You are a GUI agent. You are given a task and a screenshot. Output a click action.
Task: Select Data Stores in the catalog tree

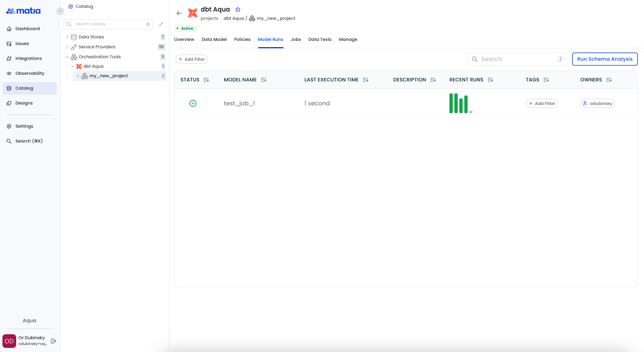[x=91, y=37]
